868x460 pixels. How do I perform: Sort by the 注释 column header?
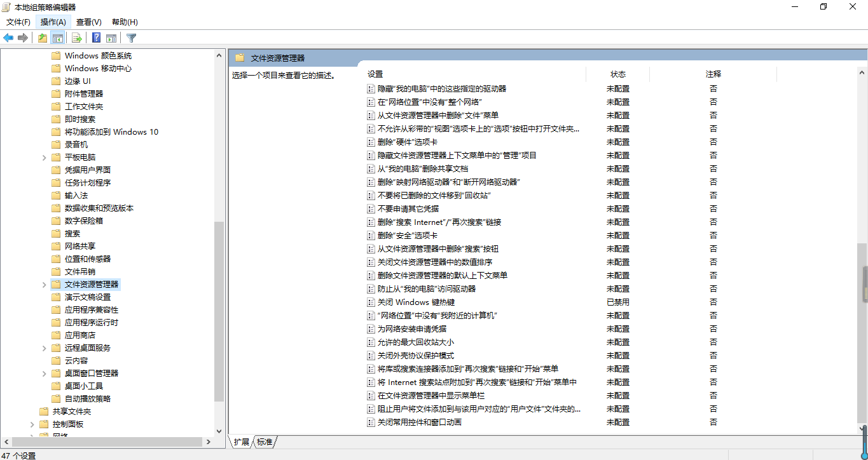click(x=713, y=74)
